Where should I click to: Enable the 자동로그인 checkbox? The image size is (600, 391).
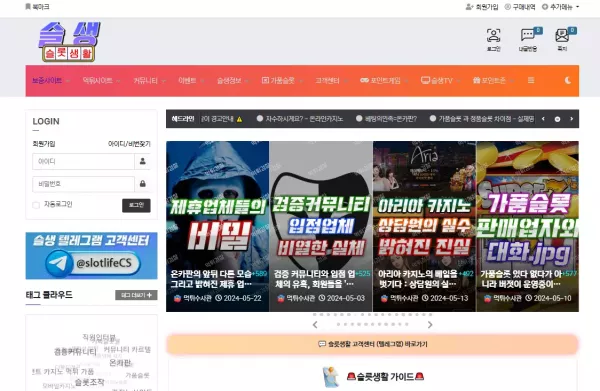pos(36,205)
